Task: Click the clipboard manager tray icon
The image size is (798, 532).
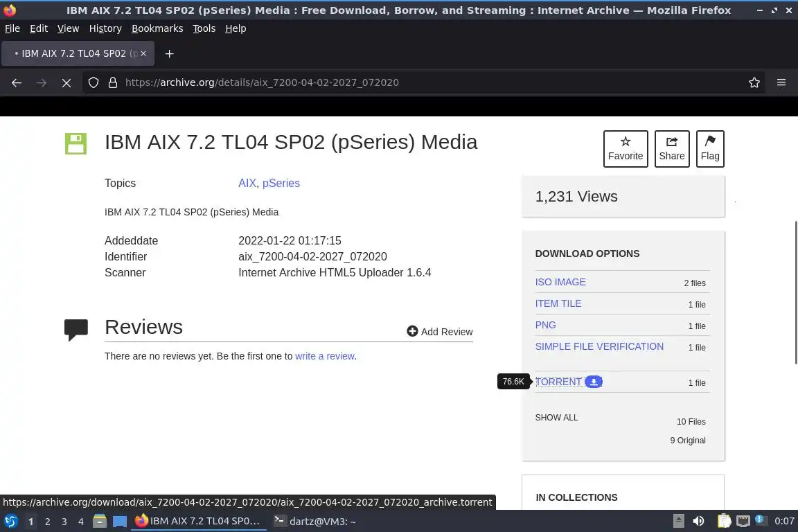Action: pyautogui.click(x=724, y=522)
